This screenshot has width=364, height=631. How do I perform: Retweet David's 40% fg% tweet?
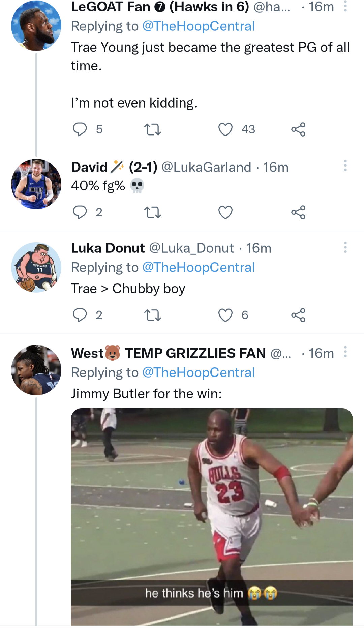[153, 212]
